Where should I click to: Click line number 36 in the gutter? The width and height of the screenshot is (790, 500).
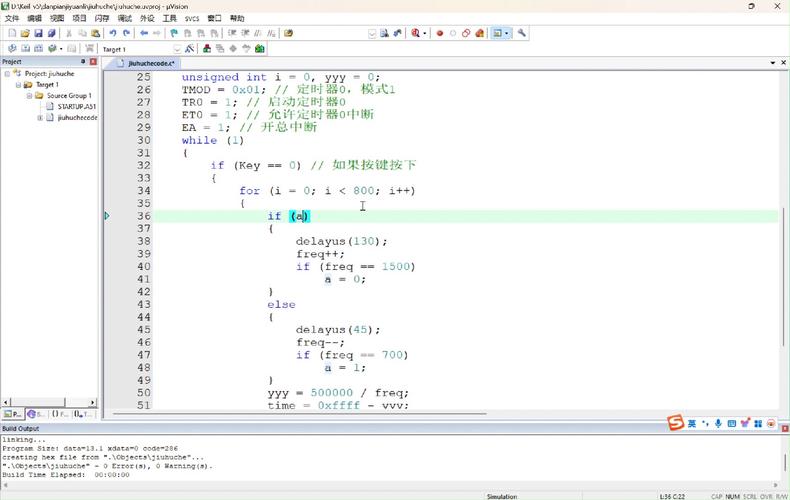(144, 216)
